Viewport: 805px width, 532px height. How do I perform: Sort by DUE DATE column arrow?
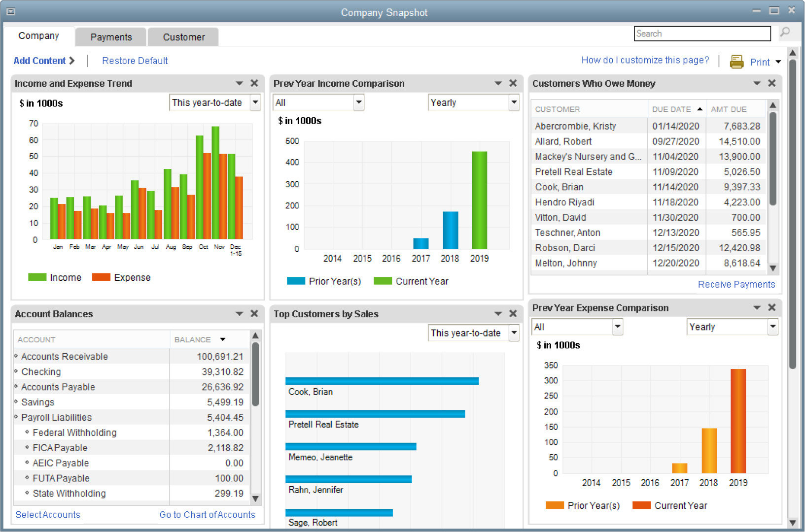700,109
